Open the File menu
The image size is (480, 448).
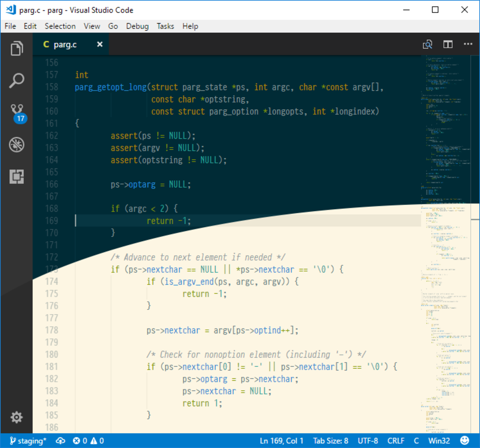pos(10,26)
